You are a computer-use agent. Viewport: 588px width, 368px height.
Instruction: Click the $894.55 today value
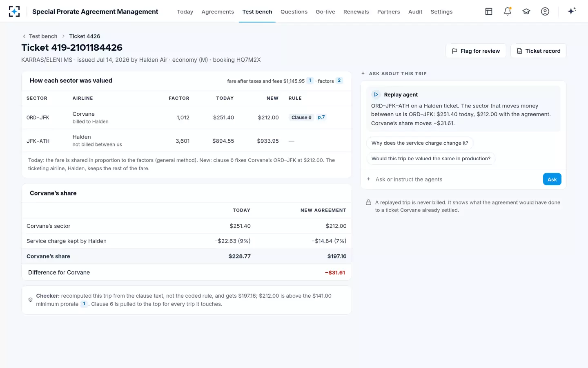pos(223,141)
